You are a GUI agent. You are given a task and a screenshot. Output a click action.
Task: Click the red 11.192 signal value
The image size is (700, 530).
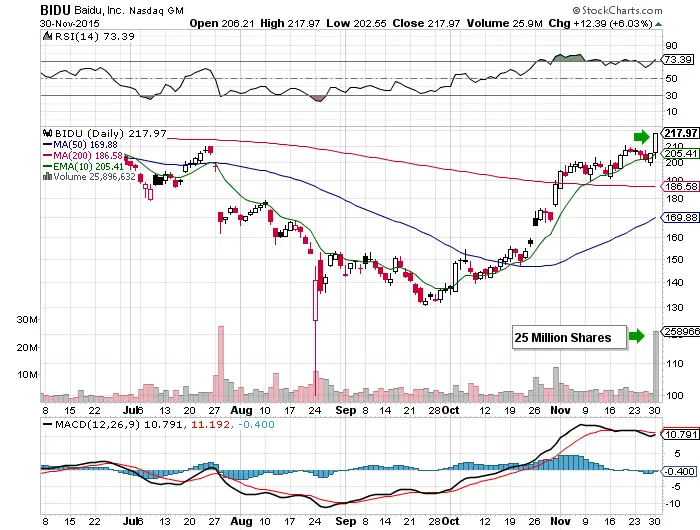(x=210, y=425)
